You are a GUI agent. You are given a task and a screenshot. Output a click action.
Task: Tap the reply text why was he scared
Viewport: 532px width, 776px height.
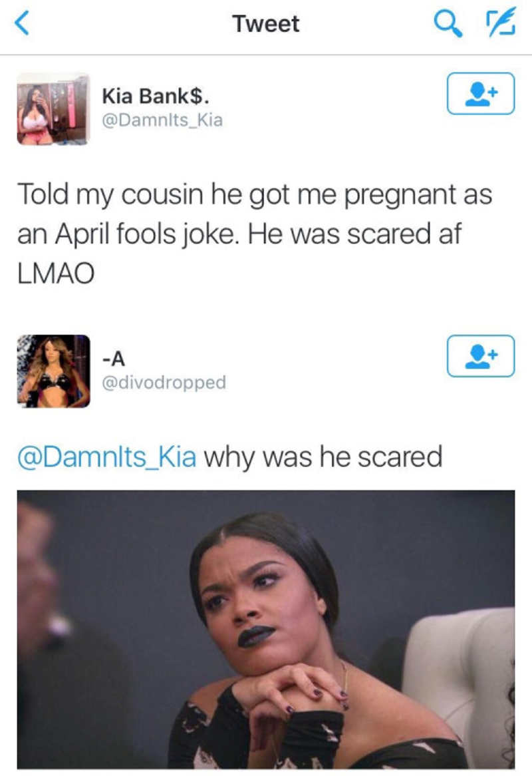tap(323, 457)
